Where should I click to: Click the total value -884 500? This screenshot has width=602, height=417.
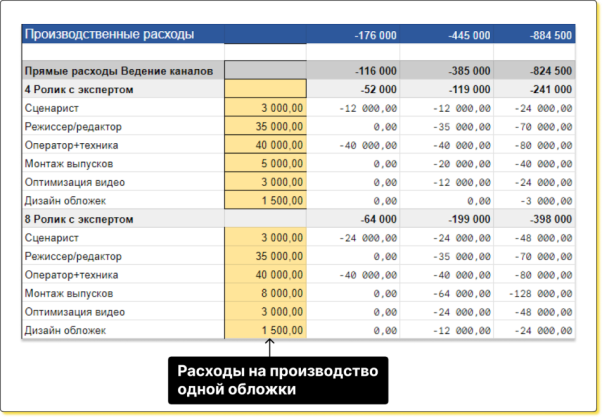551,35
